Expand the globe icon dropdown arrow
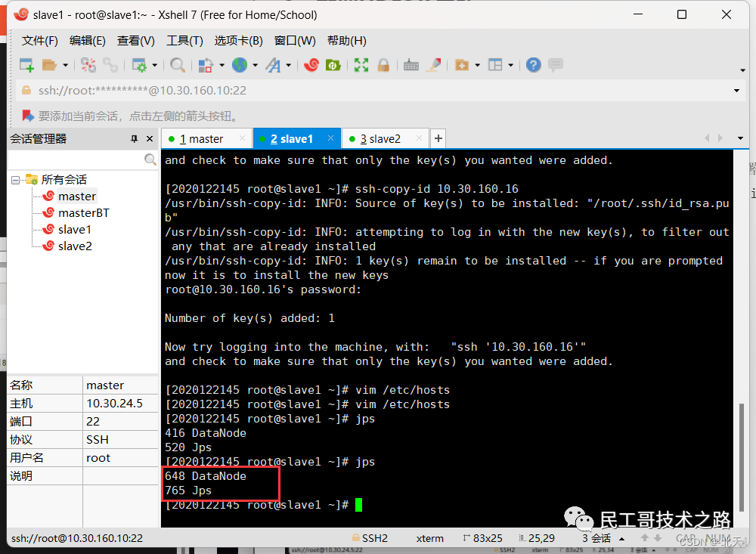The image size is (756, 554). click(x=255, y=65)
